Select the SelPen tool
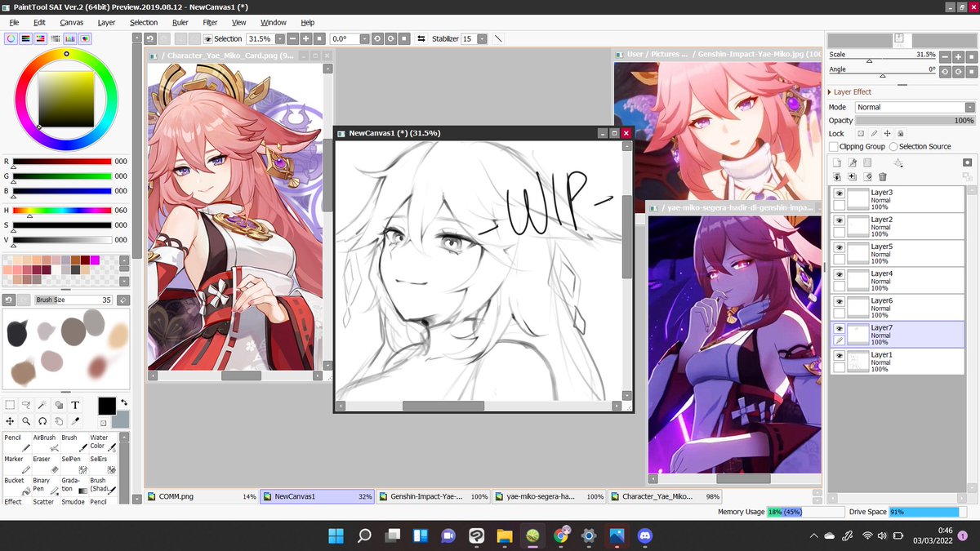980x551 pixels. [x=74, y=464]
